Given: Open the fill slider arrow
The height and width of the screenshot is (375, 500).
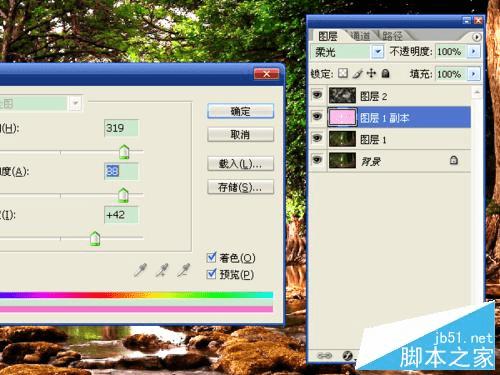Looking at the screenshot, I should point(474,74).
